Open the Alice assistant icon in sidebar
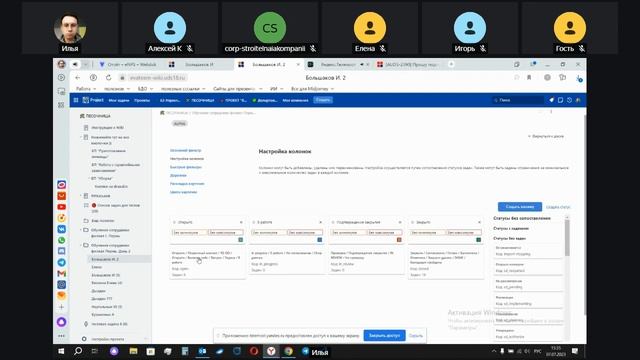Screen dimensions: 640x360 tap(62, 322)
